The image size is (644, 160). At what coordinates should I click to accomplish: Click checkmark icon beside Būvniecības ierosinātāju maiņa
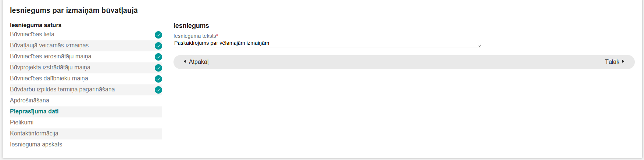point(158,57)
